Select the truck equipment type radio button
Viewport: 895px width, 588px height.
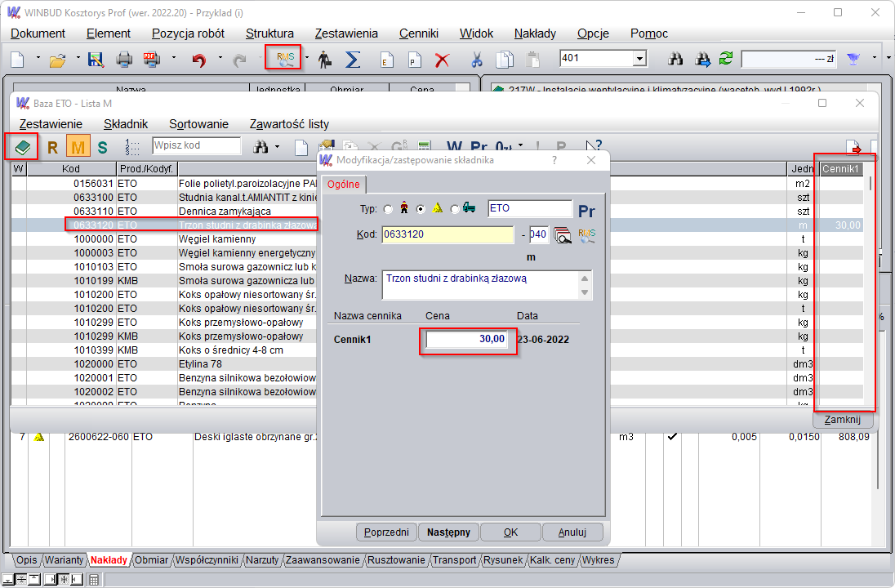point(455,209)
